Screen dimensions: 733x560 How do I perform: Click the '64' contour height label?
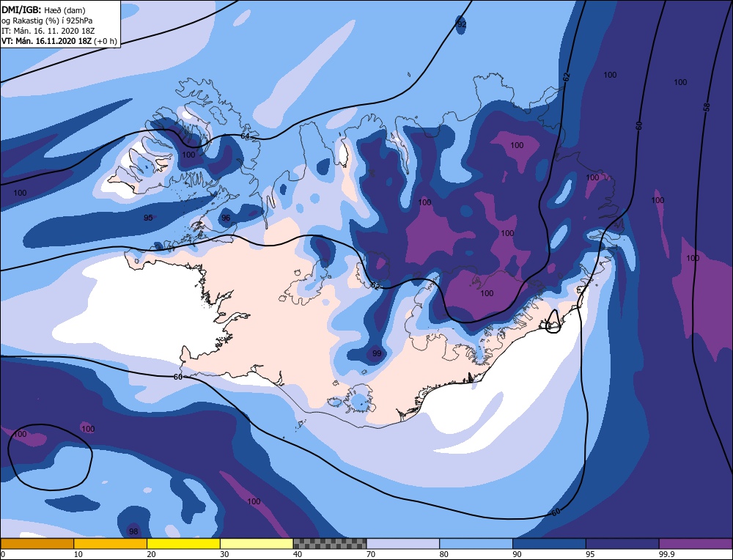(x=245, y=136)
